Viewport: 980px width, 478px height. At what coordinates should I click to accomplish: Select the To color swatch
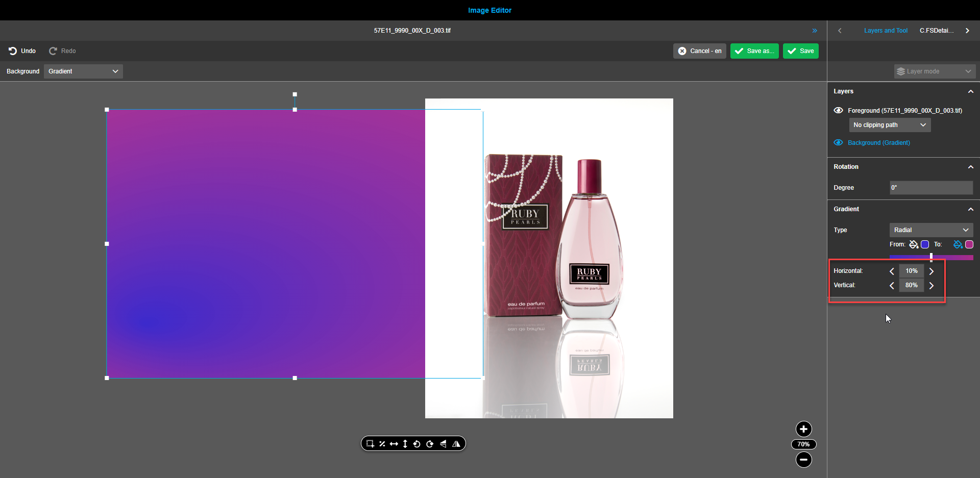969,244
